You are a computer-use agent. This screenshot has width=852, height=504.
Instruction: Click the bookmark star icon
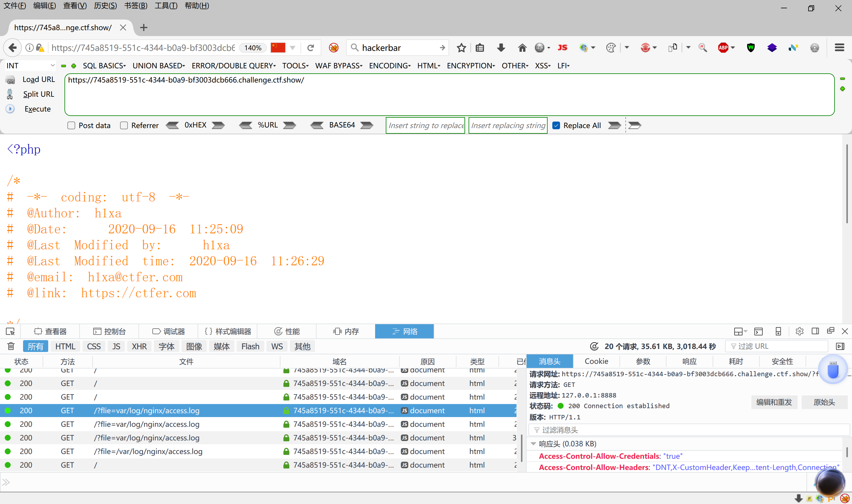[461, 48]
